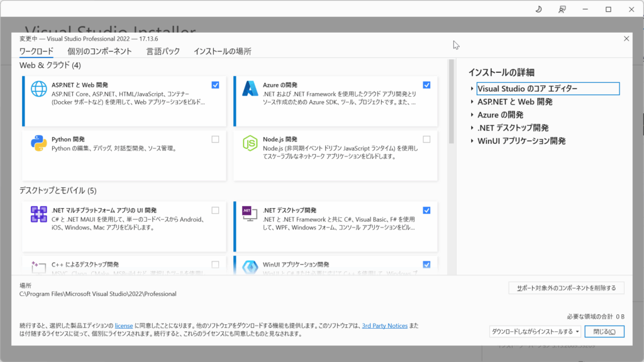Switch to the 言語パック tab
The image size is (644, 362).
pos(163,52)
